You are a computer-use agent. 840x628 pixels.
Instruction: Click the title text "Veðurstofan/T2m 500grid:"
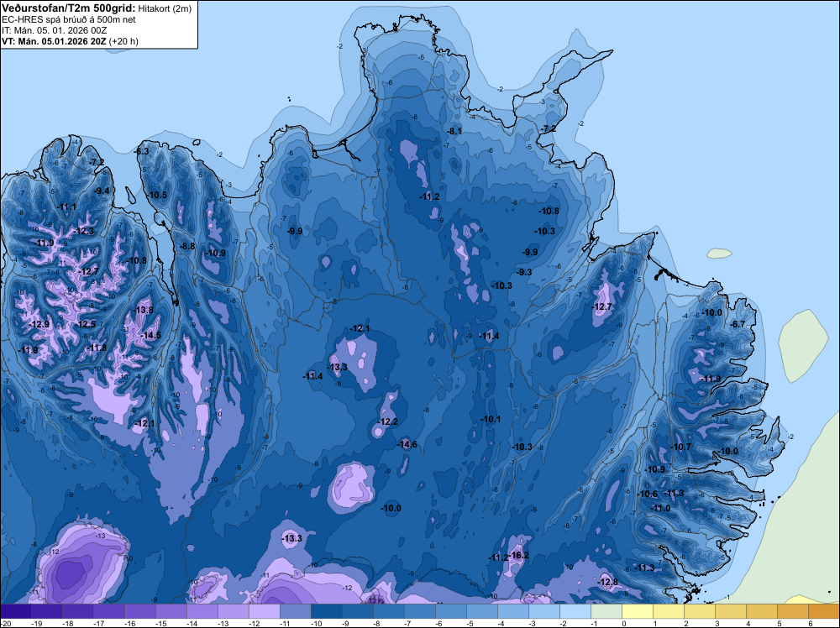point(68,8)
